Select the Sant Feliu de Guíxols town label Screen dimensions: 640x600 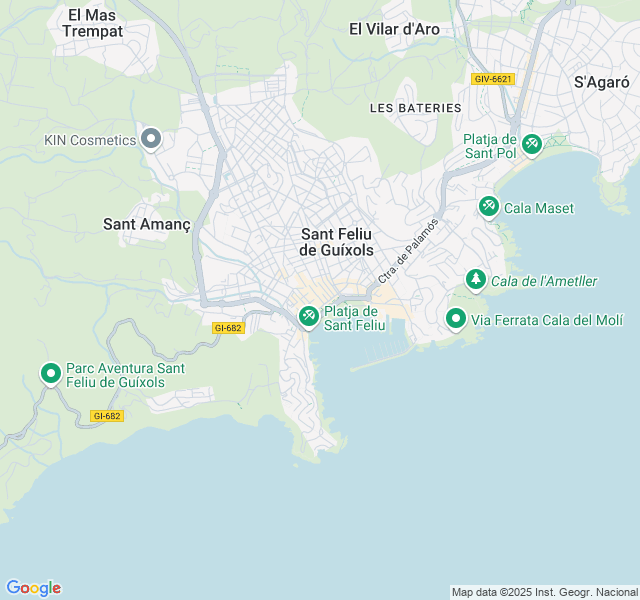[336, 242]
